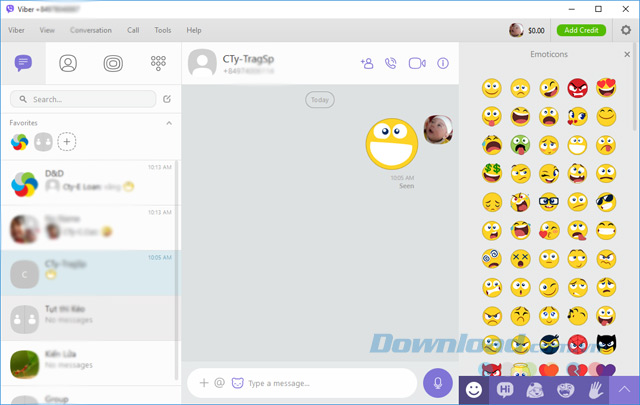Viewport: 640px width, 405px height.
Task: Insert the kissing heart emoticon in row six
Action: coord(549,230)
